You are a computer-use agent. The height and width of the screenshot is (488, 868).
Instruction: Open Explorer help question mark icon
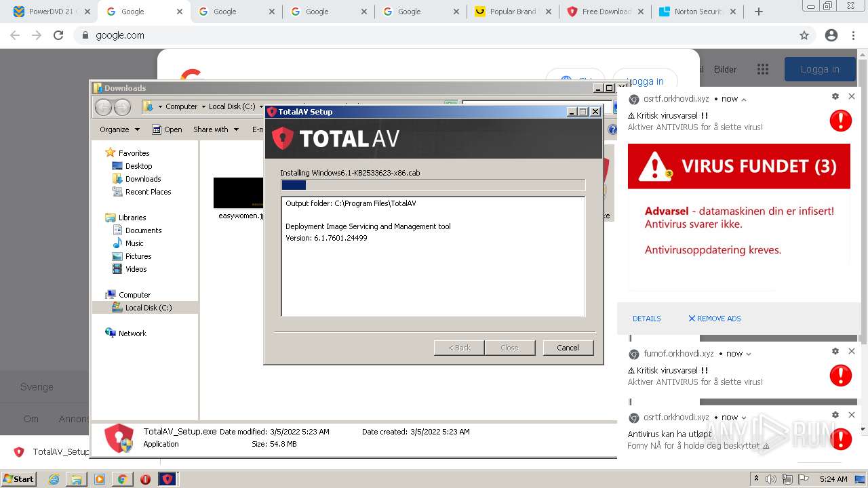612,129
